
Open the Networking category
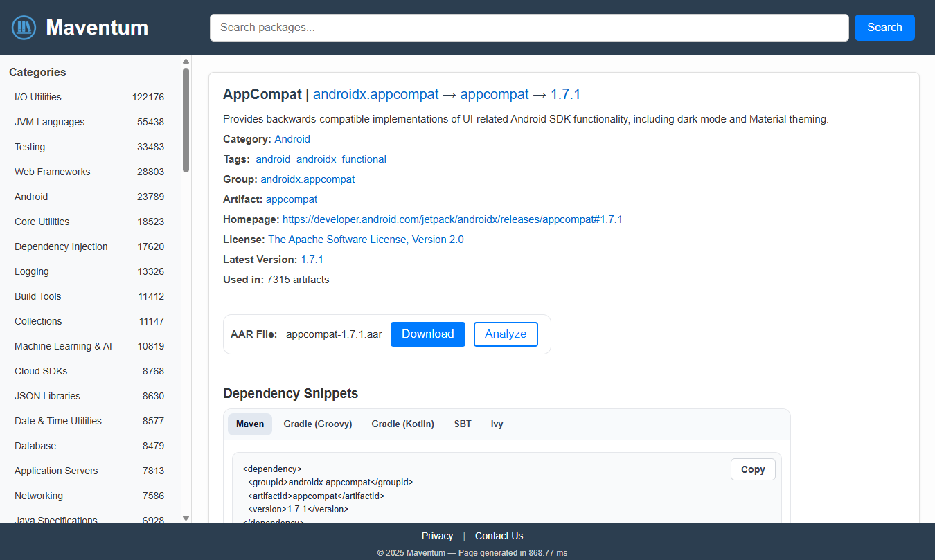coord(89,496)
